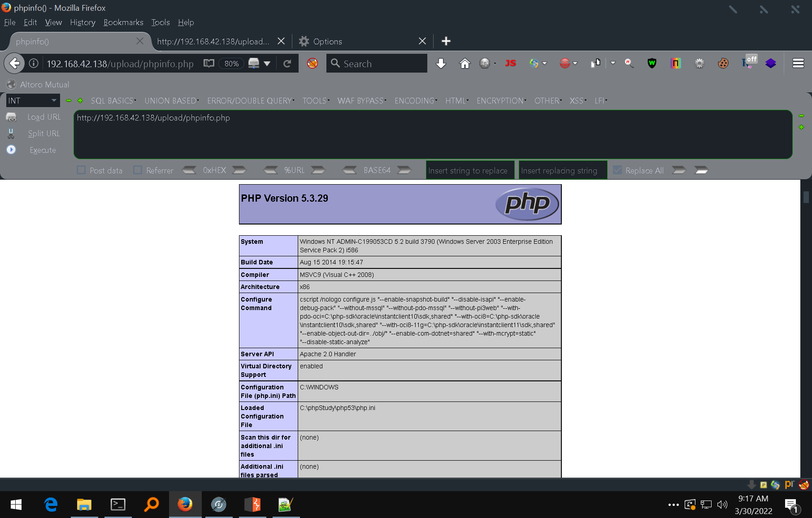Screen dimensions: 812x518
Task: Open File Explorer from the taskbar
Action: (x=84, y=505)
